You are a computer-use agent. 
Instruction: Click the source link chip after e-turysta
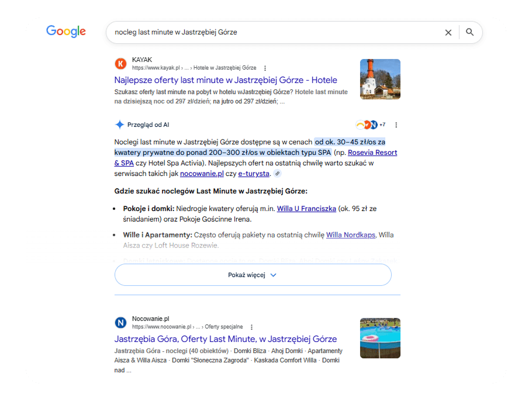coord(278,174)
